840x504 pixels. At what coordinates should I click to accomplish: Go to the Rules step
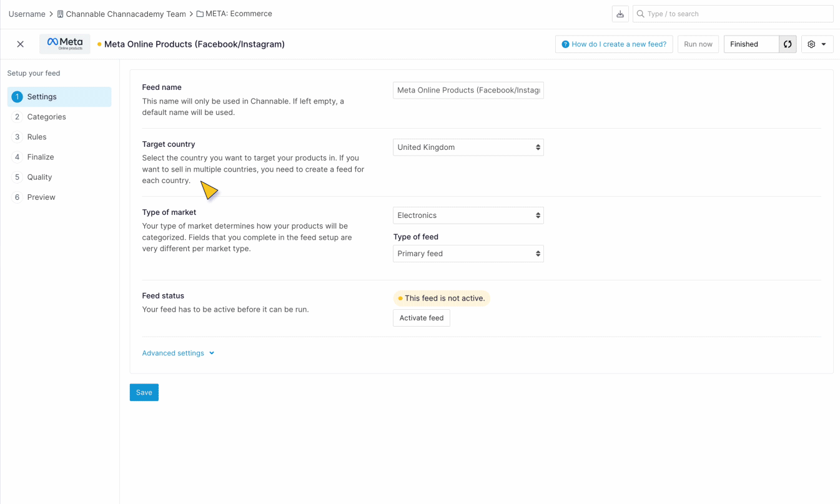pyautogui.click(x=37, y=137)
